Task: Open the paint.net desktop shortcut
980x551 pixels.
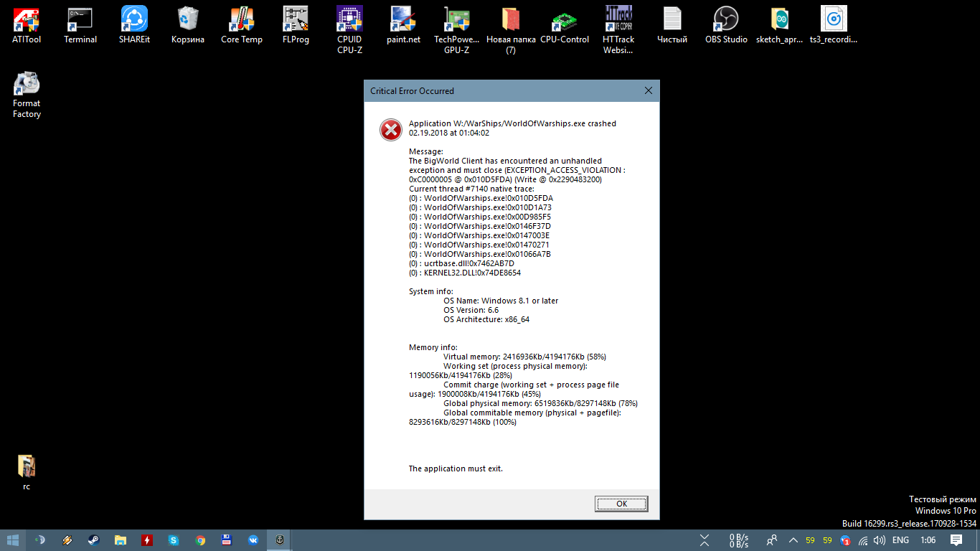Action: pos(403,25)
